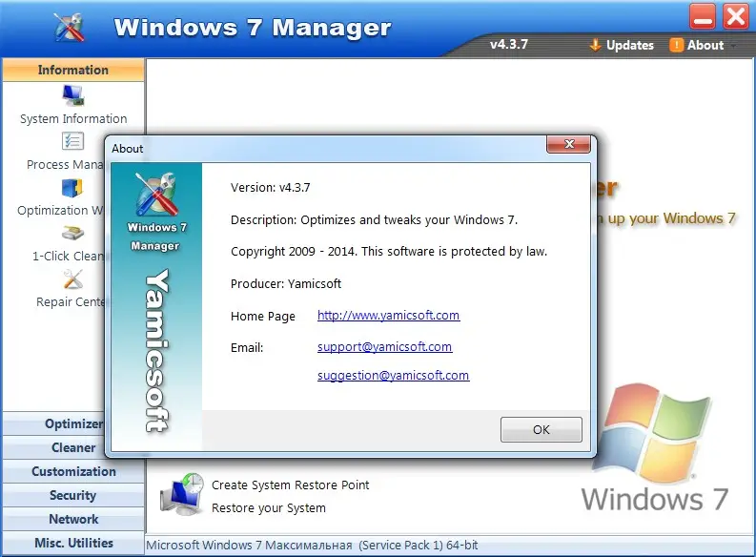Screen dimensions: 756x557
Task: Launch the Optimization Wizard icon
Action: point(72,188)
